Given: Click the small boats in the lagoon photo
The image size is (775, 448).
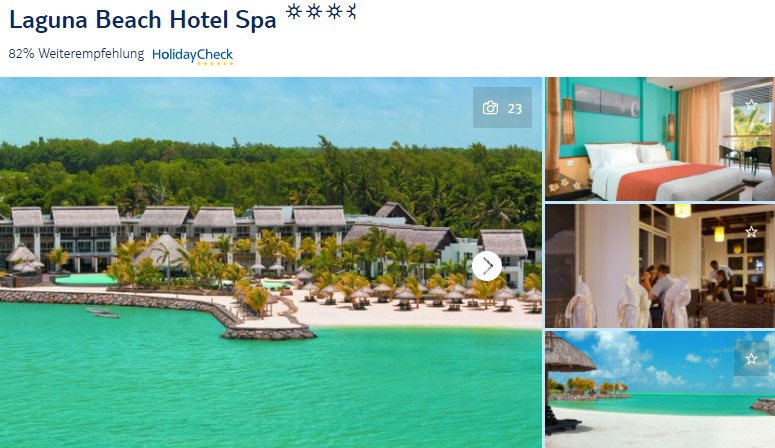Looking at the screenshot, I should pos(103,313).
